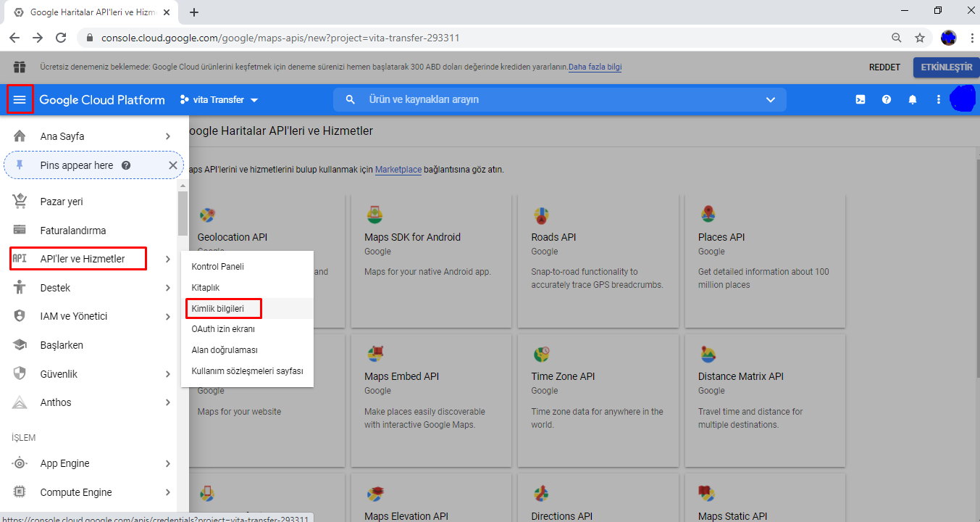Click the Destek support icon
This screenshot has width=980, height=522.
click(x=20, y=288)
